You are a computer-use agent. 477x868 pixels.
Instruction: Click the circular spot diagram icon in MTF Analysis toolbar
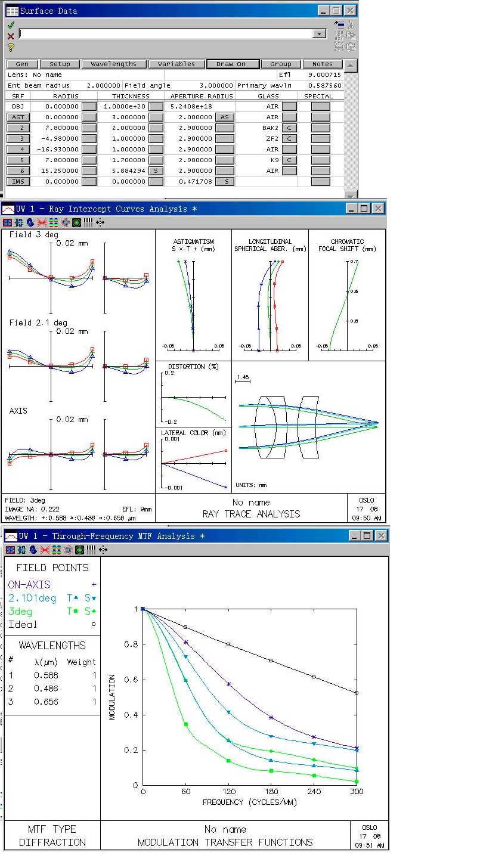coord(67,550)
